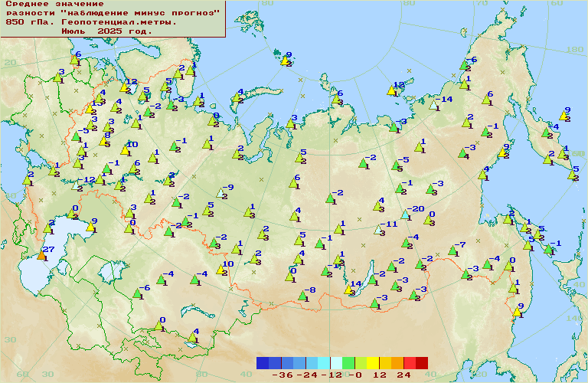Select the station triangle labeled -7
The image size is (588, 383).
pos(451,250)
